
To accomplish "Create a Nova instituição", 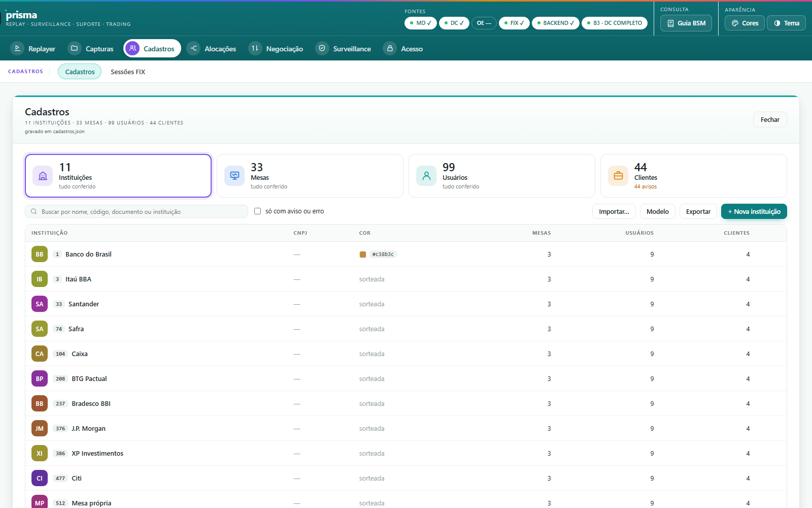I will pyautogui.click(x=754, y=211).
